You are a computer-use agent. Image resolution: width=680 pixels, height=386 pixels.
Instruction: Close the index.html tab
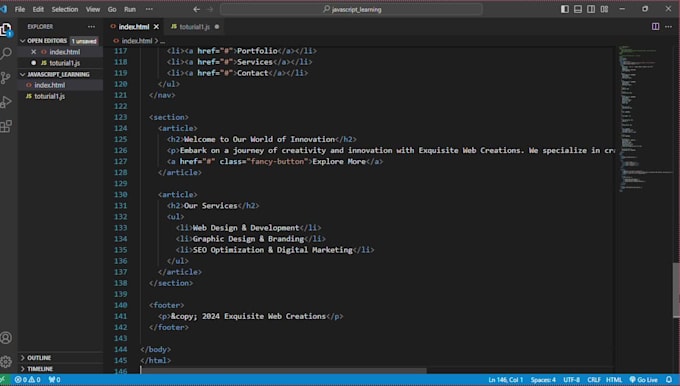[156, 27]
